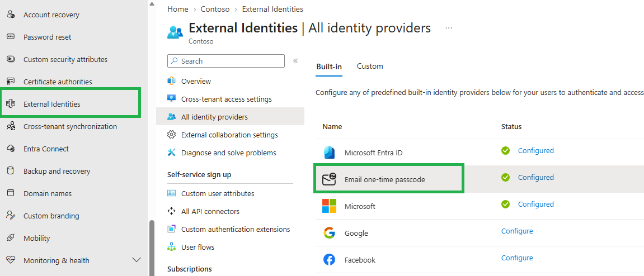Click the Certificate authorities icon
Image resolution: width=644 pixels, height=276 pixels.
click(x=11, y=82)
